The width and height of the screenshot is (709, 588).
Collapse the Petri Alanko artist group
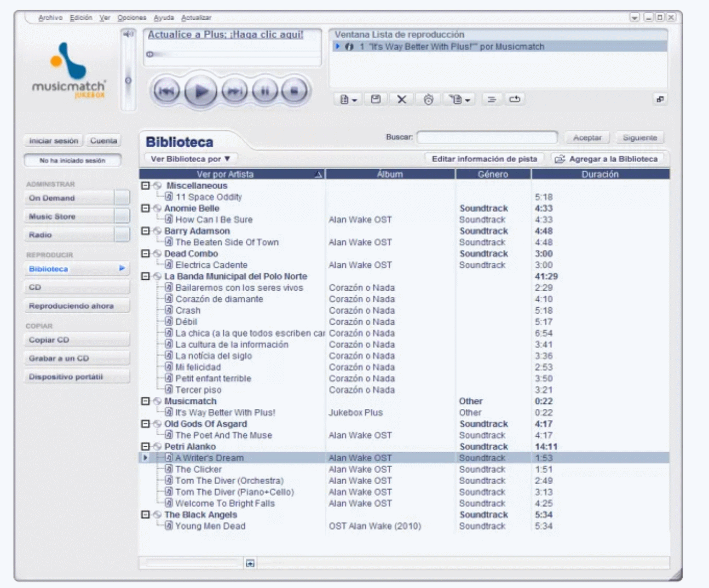point(145,447)
